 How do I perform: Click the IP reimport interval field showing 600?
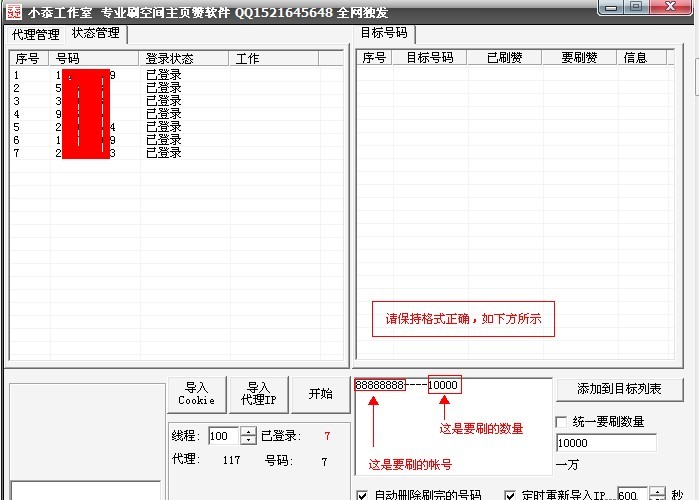(x=632, y=494)
